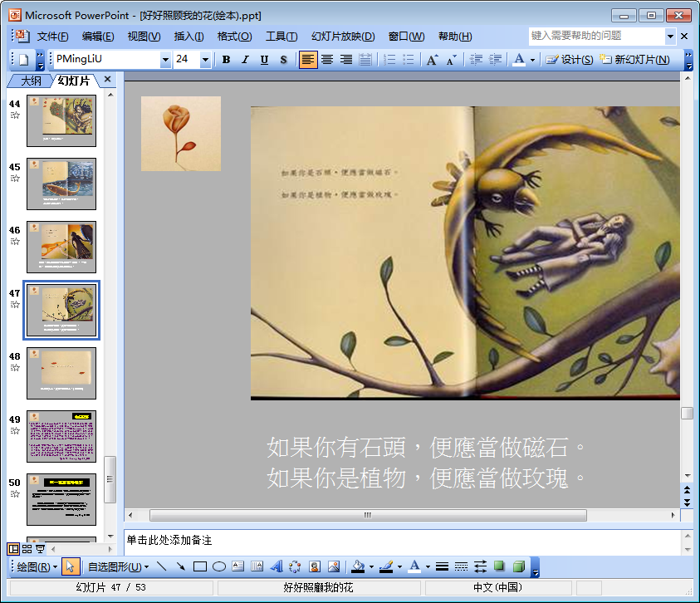Switch to Slide Sorter view icon
This screenshot has height=603, width=700.
(x=27, y=549)
